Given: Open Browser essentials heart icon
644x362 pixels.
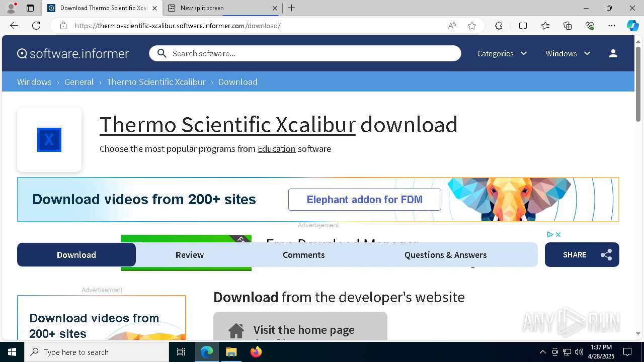Looking at the screenshot, I should click(x=590, y=26).
